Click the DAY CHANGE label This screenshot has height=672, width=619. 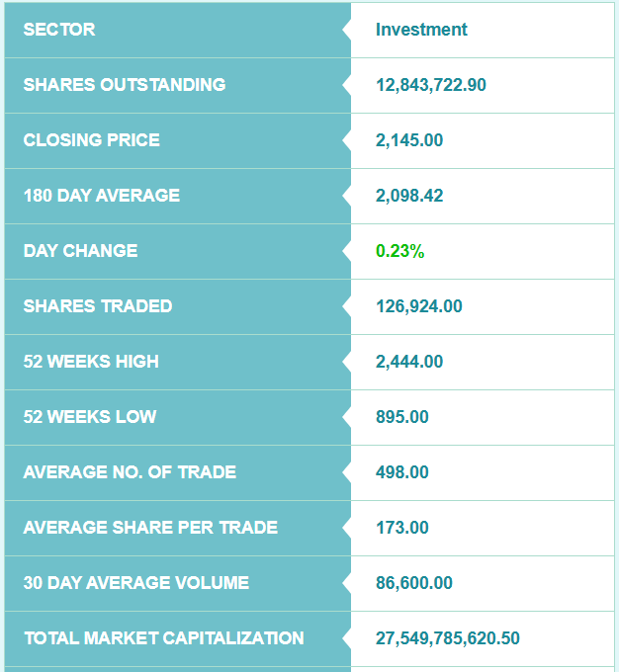pyautogui.click(x=81, y=251)
